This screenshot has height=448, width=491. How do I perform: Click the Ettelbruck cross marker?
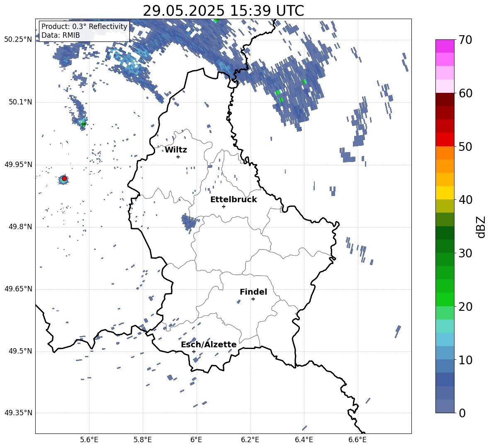pyautogui.click(x=224, y=206)
